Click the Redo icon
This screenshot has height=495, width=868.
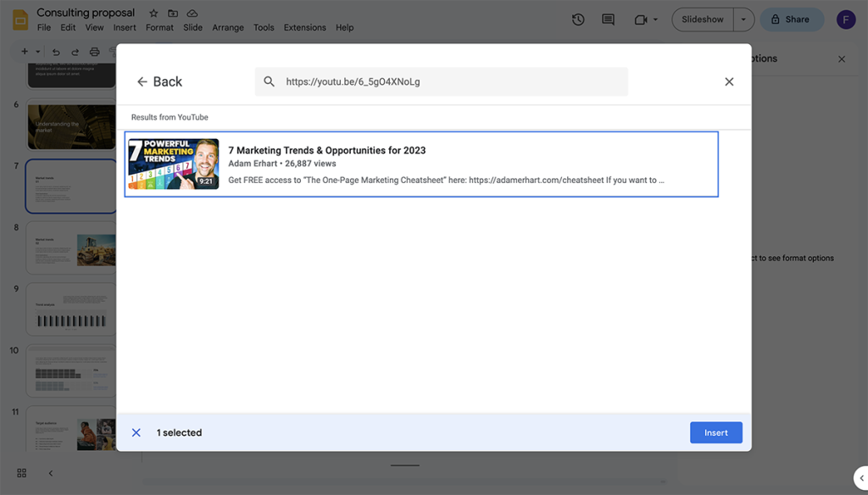click(75, 51)
